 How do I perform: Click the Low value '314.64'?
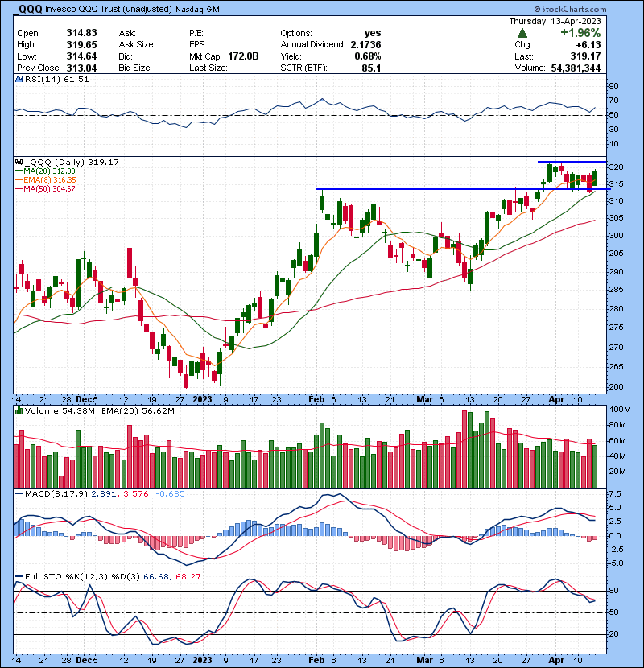81,56
